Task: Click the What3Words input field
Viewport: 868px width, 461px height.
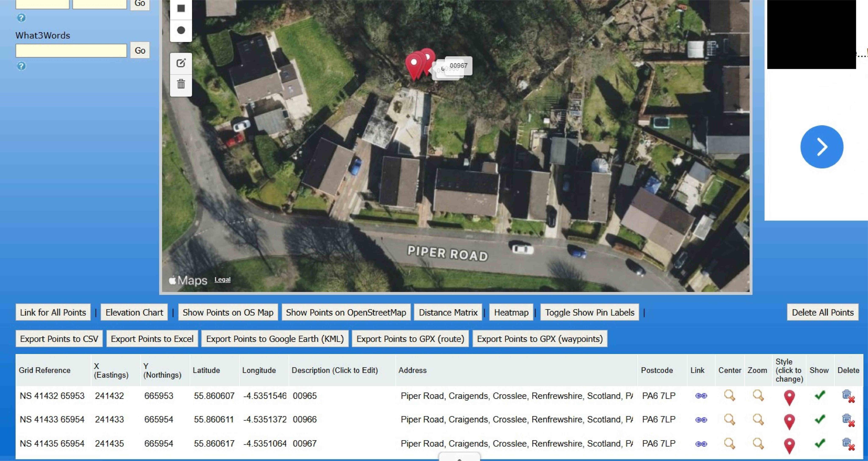Action: [71, 51]
